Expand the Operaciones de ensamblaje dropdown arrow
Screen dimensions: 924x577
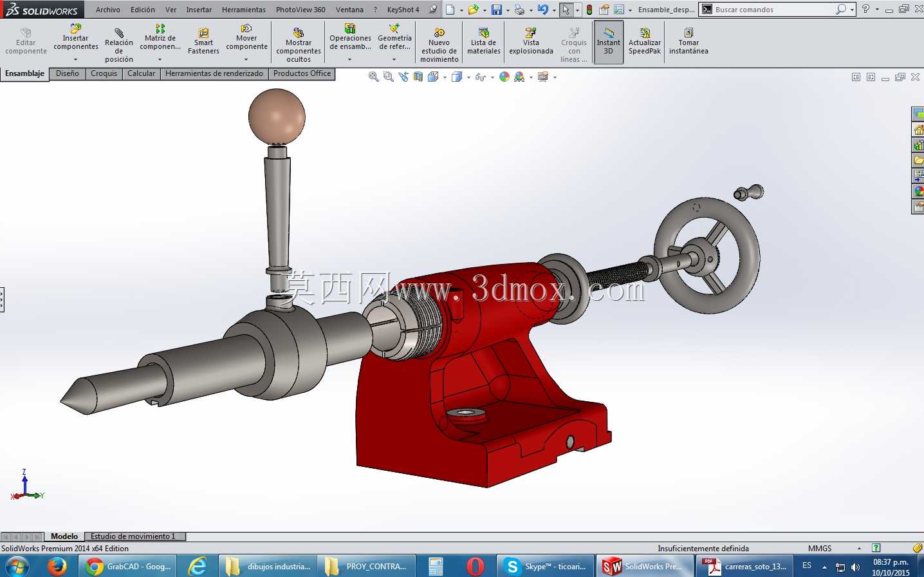pyautogui.click(x=350, y=59)
